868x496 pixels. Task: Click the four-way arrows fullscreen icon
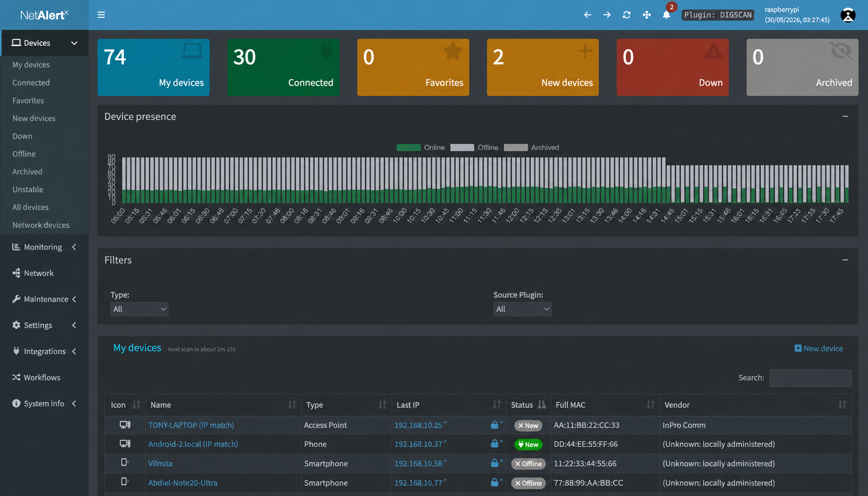click(x=647, y=15)
